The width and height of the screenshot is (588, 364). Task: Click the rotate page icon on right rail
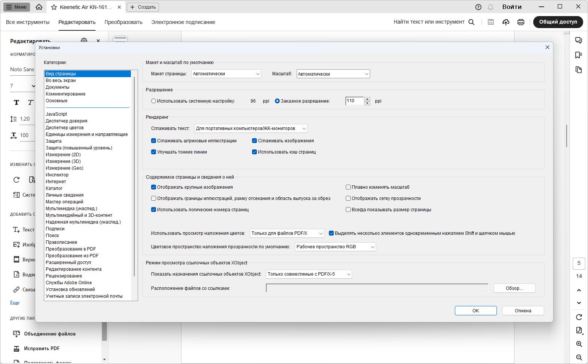(579, 317)
